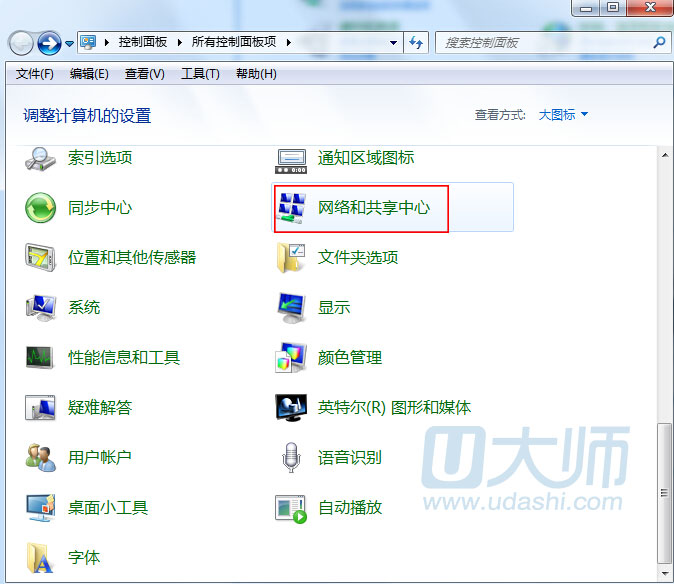
Task: Open the Color Management icon
Action: coord(291,357)
